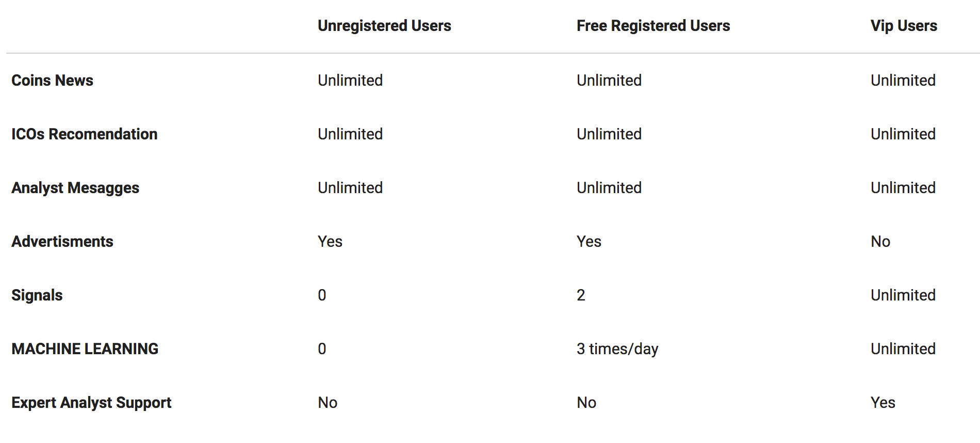This screenshot has width=980, height=443.
Task: Select the Expert Analyst Support row label
Action: [x=91, y=403]
